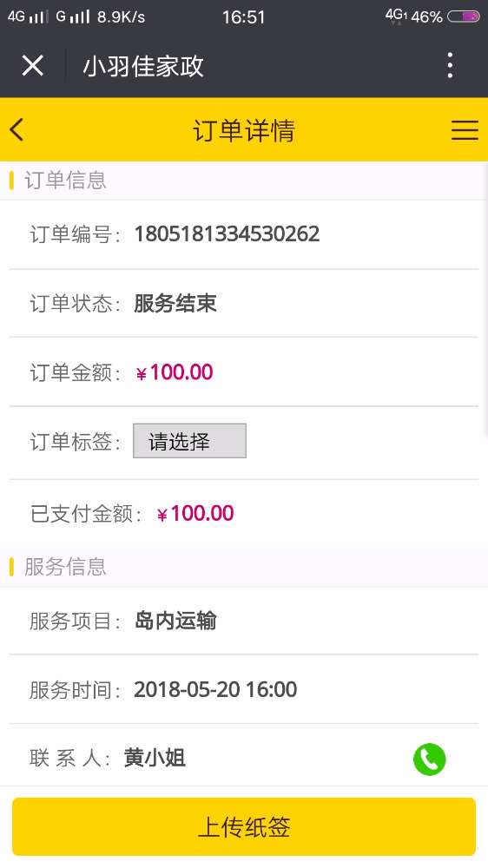Call 黄小姐 with the green phone icon

click(429, 759)
